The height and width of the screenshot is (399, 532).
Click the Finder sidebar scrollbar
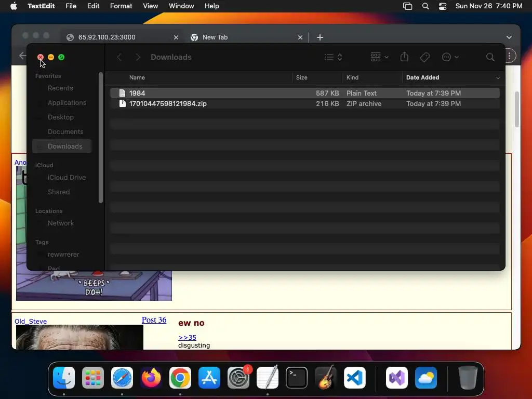point(100,137)
